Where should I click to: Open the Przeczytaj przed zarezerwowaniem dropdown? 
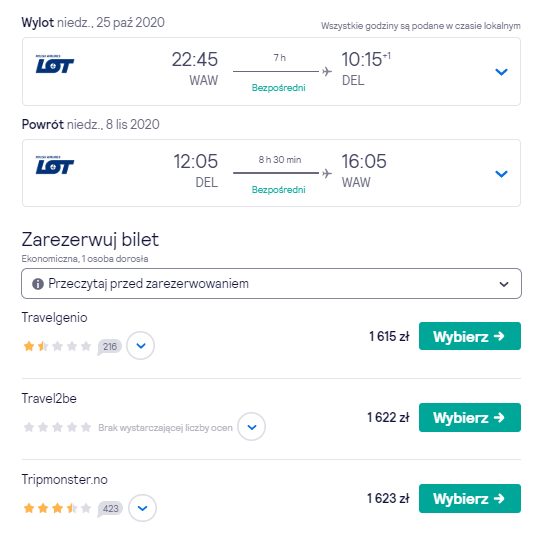(x=271, y=283)
